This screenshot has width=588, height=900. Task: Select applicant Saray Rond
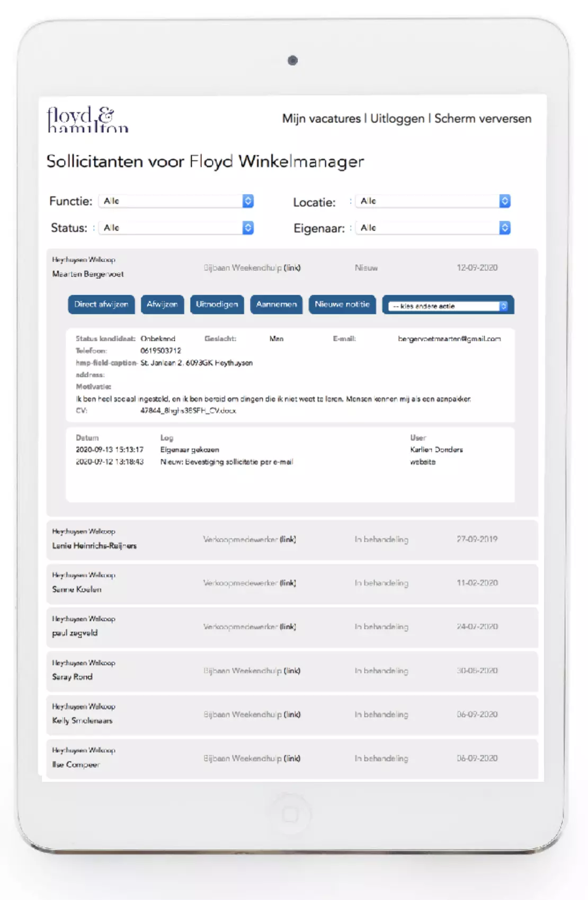point(72,677)
